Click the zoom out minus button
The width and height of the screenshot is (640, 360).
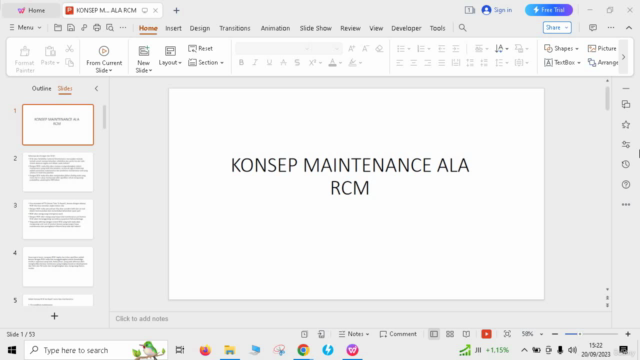click(555, 334)
